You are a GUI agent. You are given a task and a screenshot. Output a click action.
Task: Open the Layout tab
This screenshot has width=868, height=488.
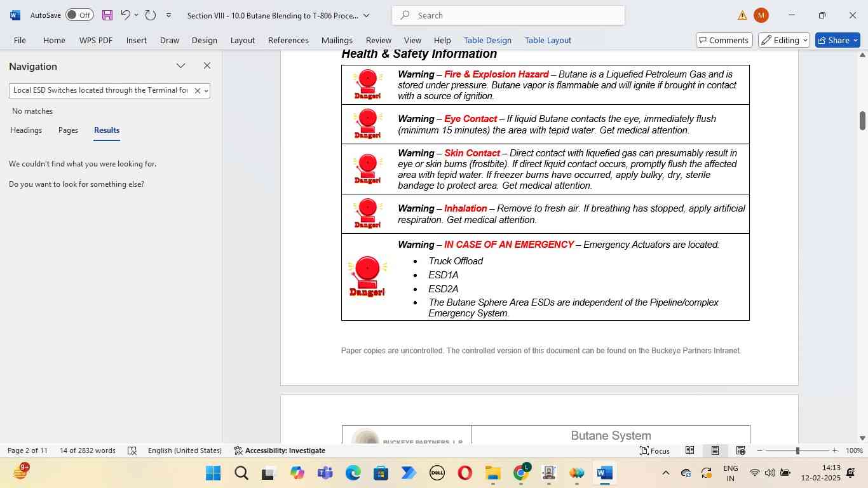pyautogui.click(x=242, y=40)
